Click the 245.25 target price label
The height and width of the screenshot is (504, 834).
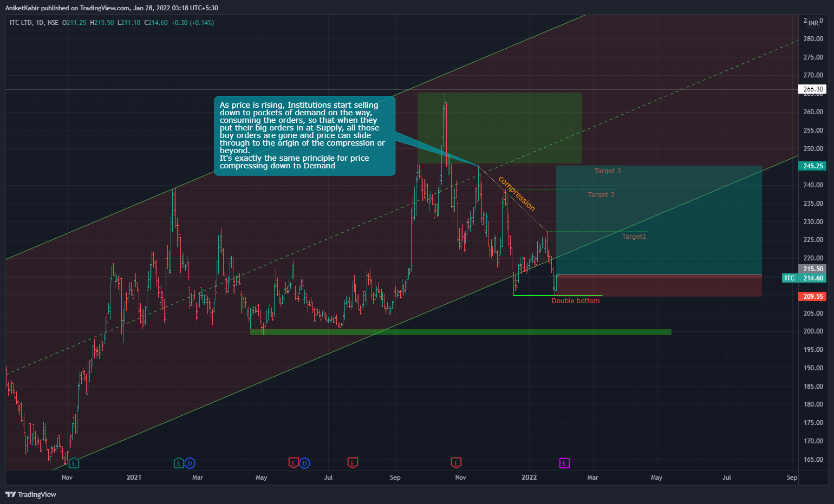813,166
